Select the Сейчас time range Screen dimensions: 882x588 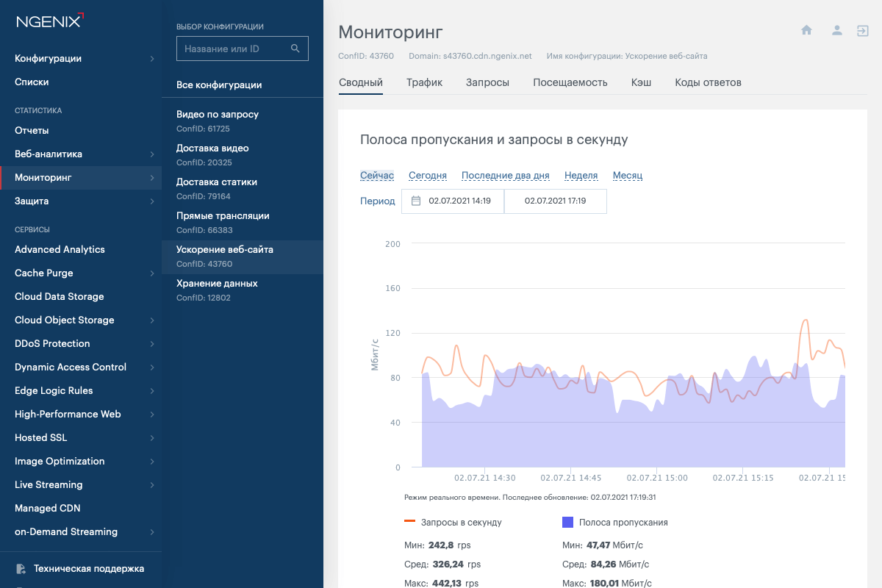[377, 176]
